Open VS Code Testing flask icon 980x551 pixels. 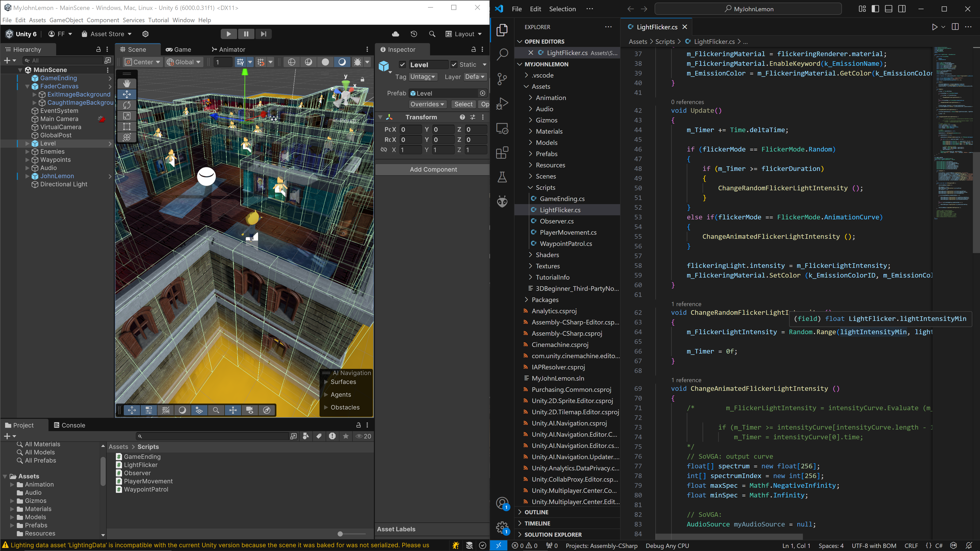click(502, 177)
